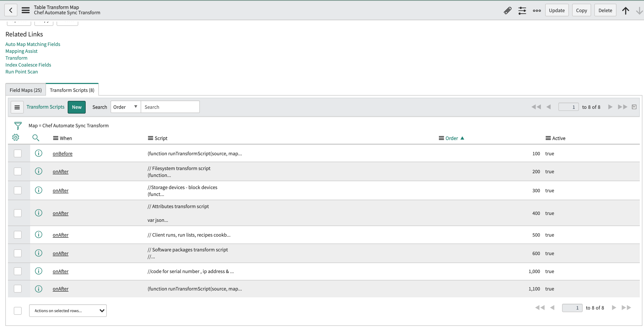Click the Run Point Scan link
Viewport: 644px width, 328px height.
[21, 72]
